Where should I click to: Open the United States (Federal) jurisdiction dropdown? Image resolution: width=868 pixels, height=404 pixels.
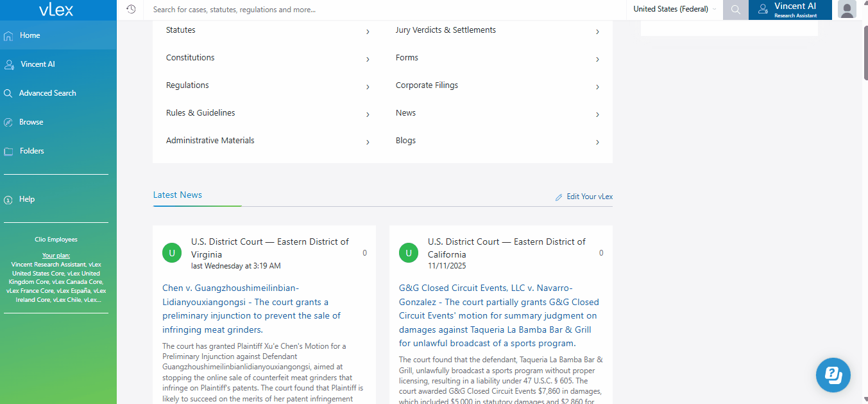(x=674, y=10)
